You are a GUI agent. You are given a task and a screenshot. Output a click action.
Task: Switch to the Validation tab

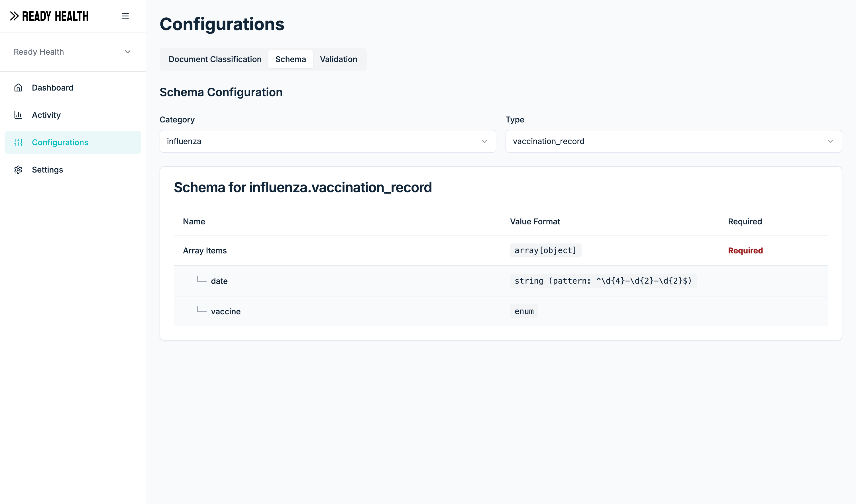[339, 59]
